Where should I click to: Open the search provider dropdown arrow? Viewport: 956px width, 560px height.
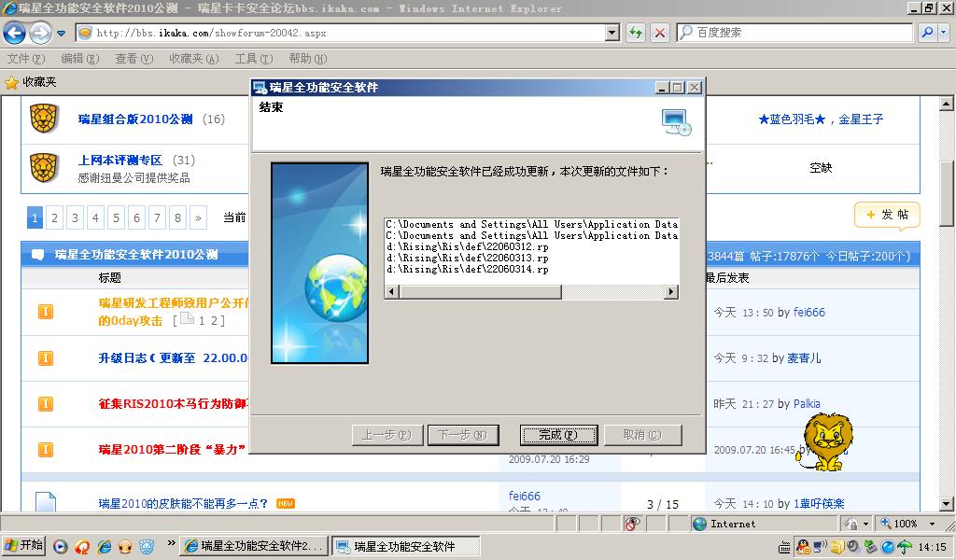click(943, 33)
